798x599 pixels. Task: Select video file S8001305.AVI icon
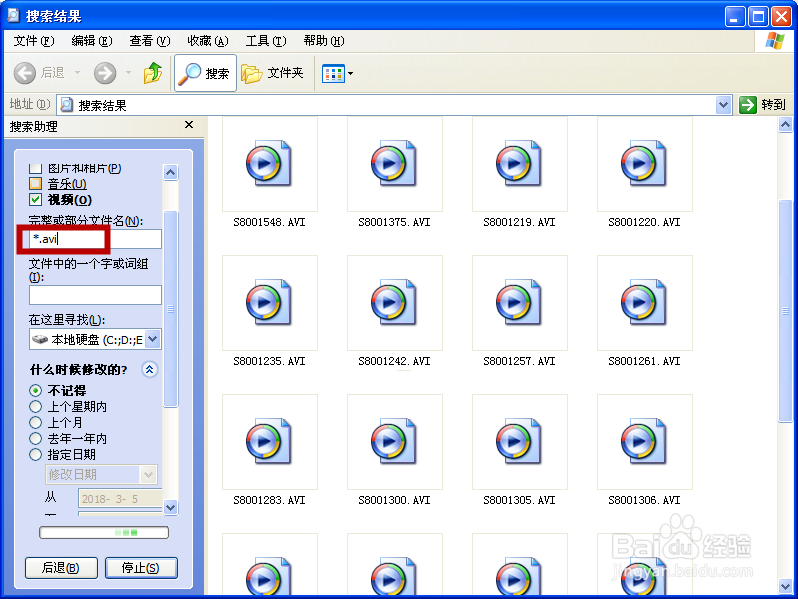point(520,442)
